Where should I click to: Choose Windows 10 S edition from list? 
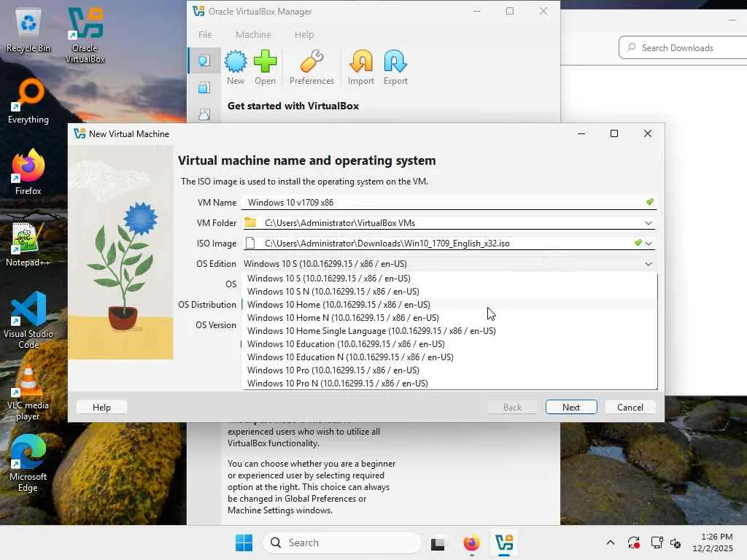point(449,278)
